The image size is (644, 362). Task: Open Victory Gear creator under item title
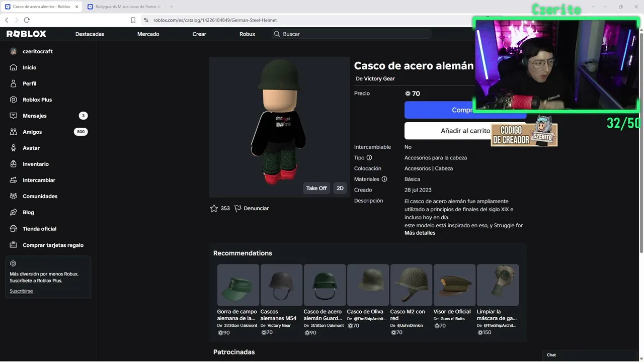pyautogui.click(x=379, y=78)
